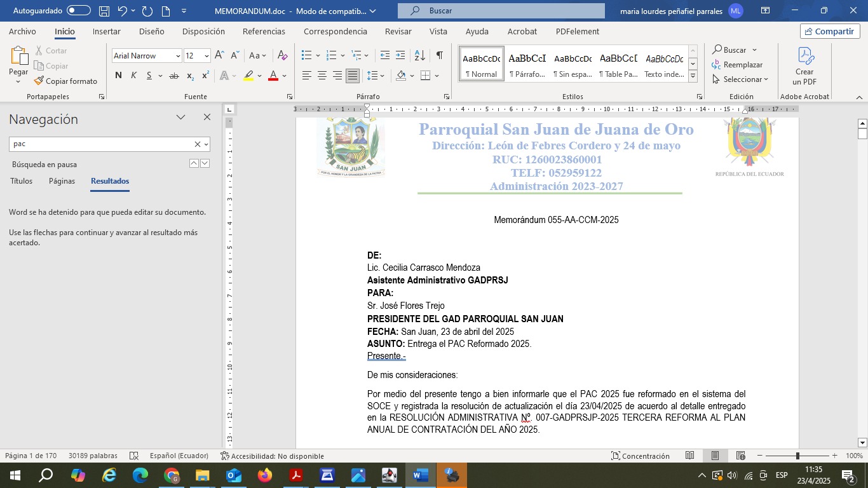
Task: Click the Compartir button
Action: [x=829, y=32]
